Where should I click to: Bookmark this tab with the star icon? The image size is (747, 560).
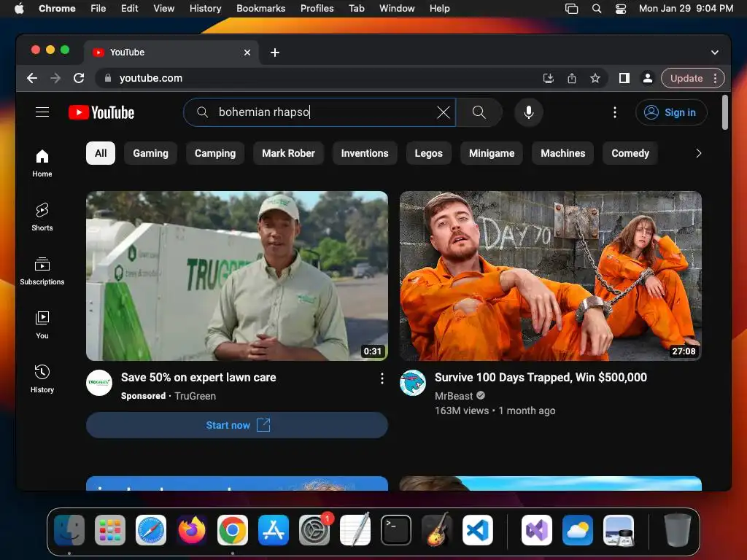pyautogui.click(x=595, y=79)
